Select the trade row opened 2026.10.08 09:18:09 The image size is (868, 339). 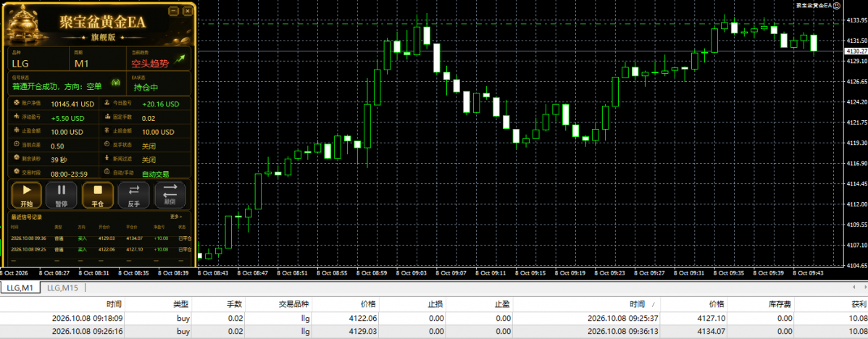tap(434, 318)
